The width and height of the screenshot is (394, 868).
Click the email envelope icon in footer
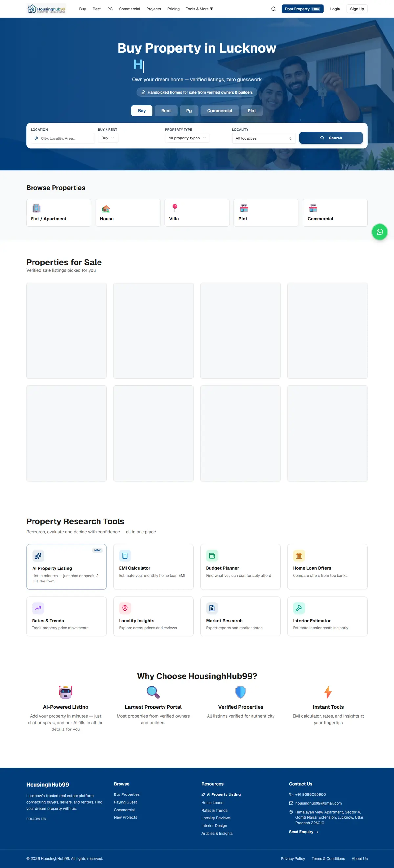click(291, 803)
